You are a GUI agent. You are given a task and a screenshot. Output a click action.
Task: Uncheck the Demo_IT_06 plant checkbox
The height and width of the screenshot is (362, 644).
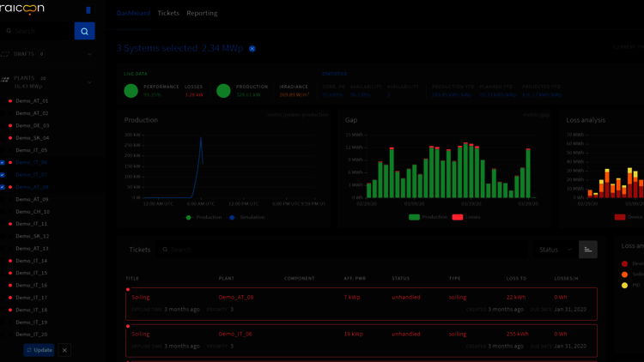[3, 162]
